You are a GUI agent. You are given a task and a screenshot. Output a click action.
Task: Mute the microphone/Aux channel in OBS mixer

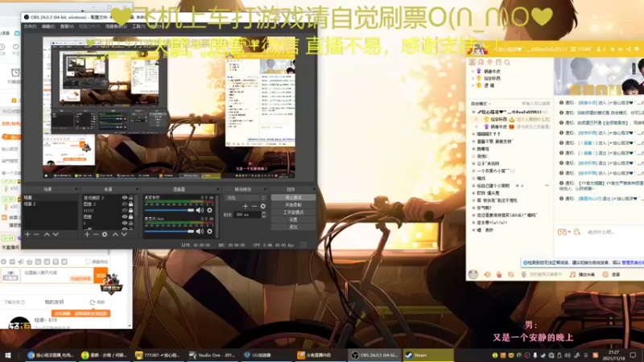[x=200, y=232]
